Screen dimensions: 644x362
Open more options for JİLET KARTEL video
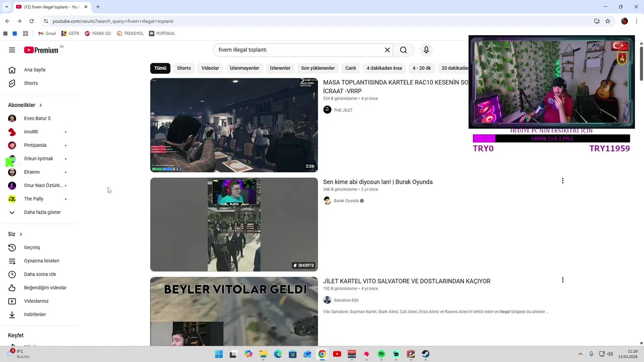[x=562, y=280]
